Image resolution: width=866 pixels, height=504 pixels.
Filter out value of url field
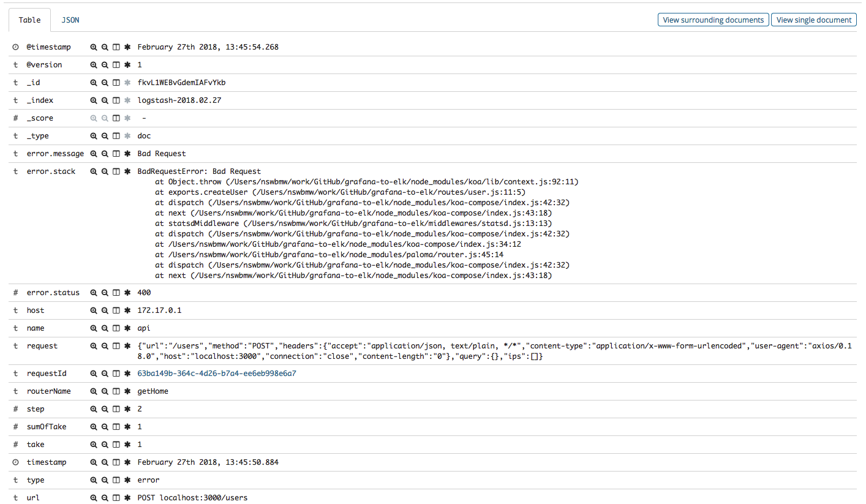105,498
